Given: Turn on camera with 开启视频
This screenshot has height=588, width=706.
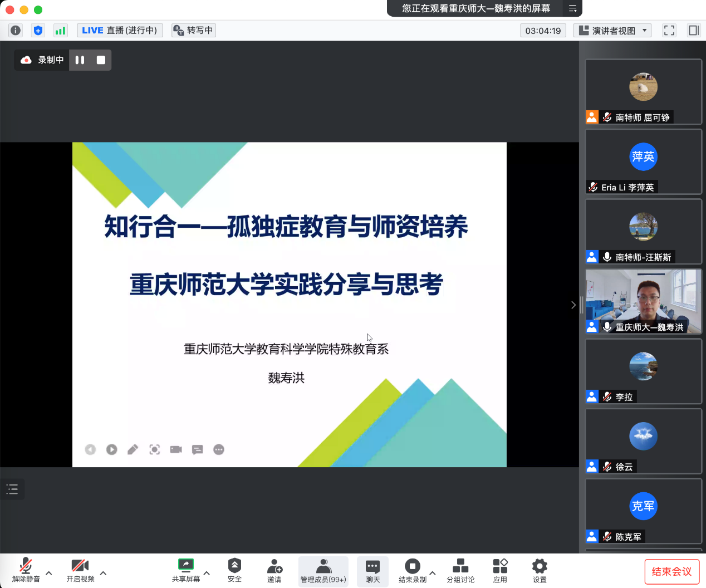Looking at the screenshot, I should tap(80, 570).
